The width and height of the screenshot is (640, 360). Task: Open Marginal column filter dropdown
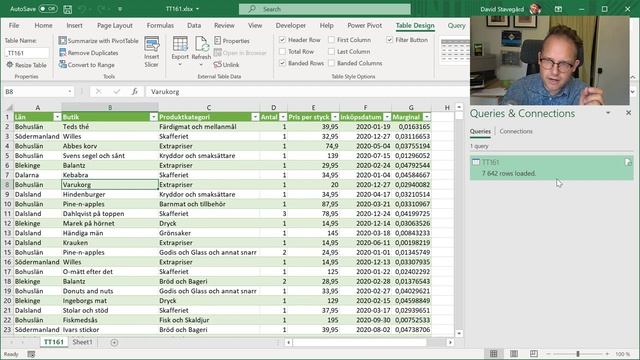427,117
